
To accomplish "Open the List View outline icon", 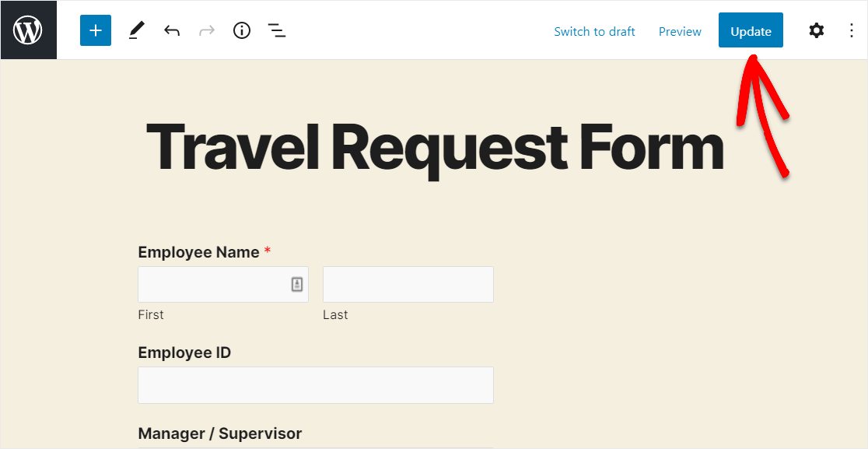I will [276, 31].
